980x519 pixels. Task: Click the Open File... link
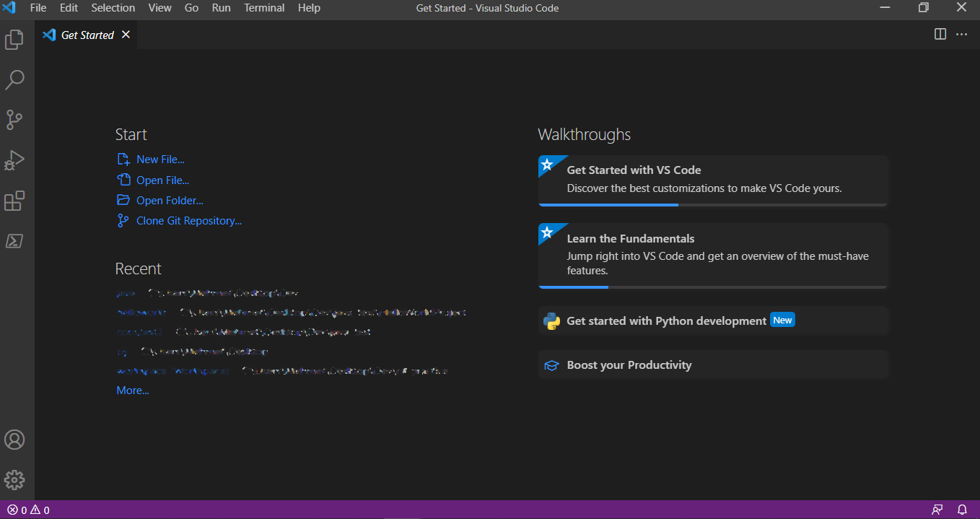click(x=163, y=180)
